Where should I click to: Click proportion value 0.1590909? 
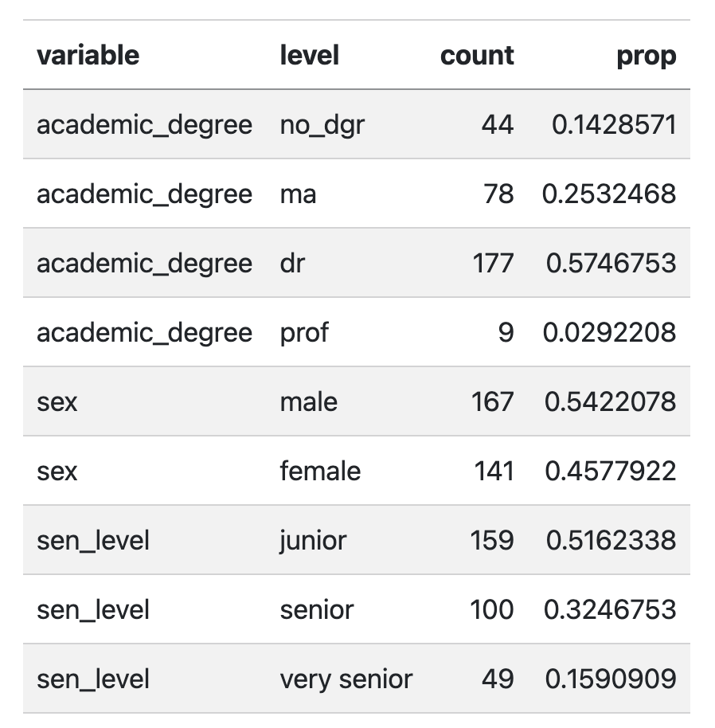[611, 679]
